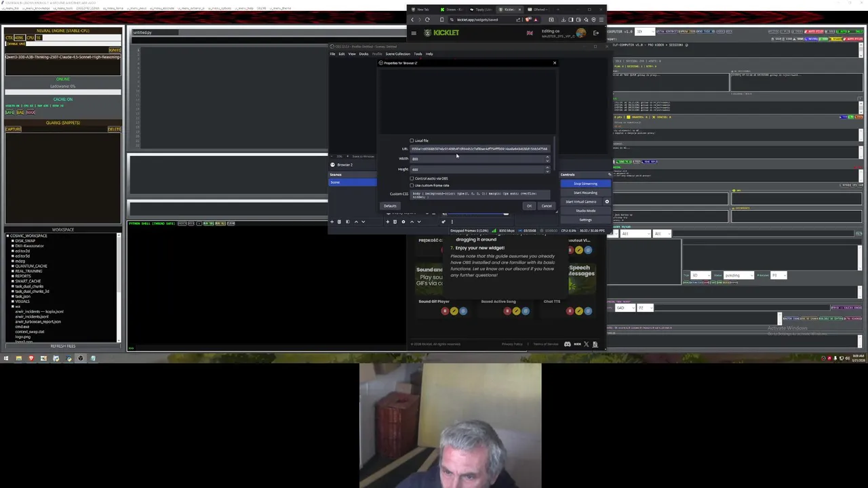Click red icon under Sound Gif Player
This screenshot has height=488, width=868.
click(445, 311)
